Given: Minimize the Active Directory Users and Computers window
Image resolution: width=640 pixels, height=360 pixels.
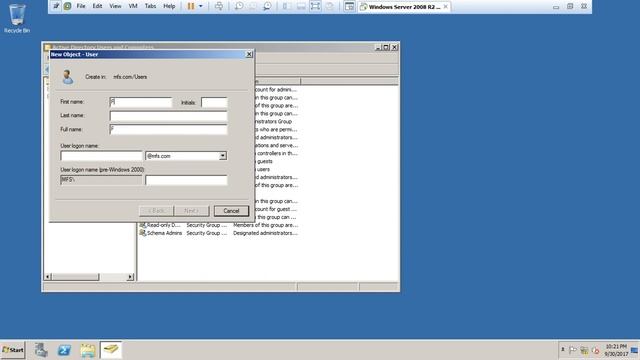Looking at the screenshot, I should (x=378, y=47).
